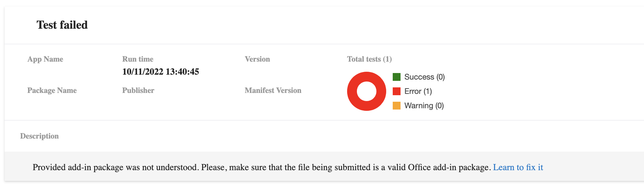Screen dimensions: 644x193
Task: Click the Version field label
Action: (257, 59)
